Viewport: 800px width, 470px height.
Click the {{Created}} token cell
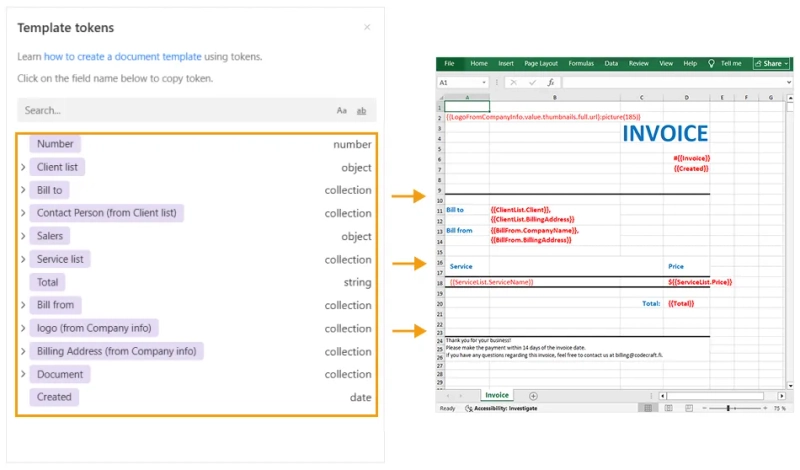(x=691, y=168)
